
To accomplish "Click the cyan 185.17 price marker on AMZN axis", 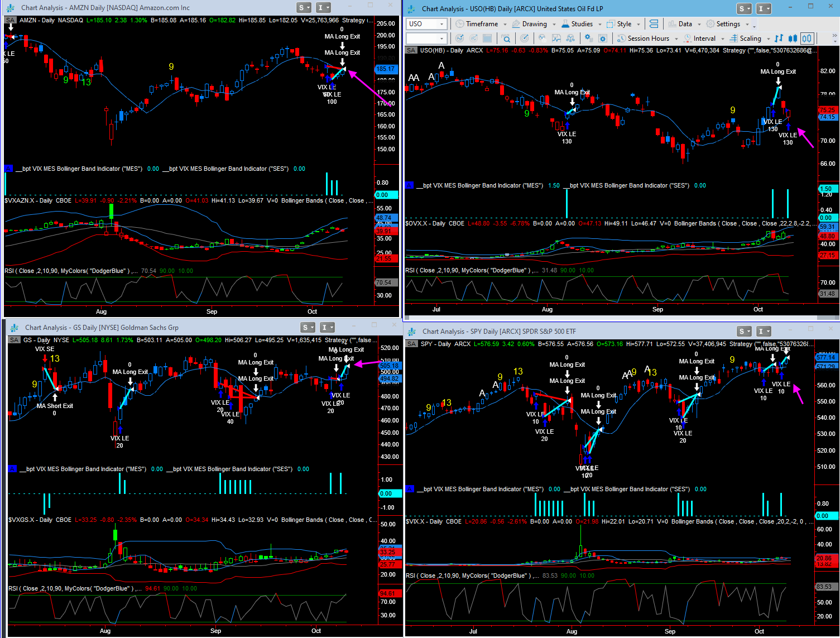I will (386, 69).
